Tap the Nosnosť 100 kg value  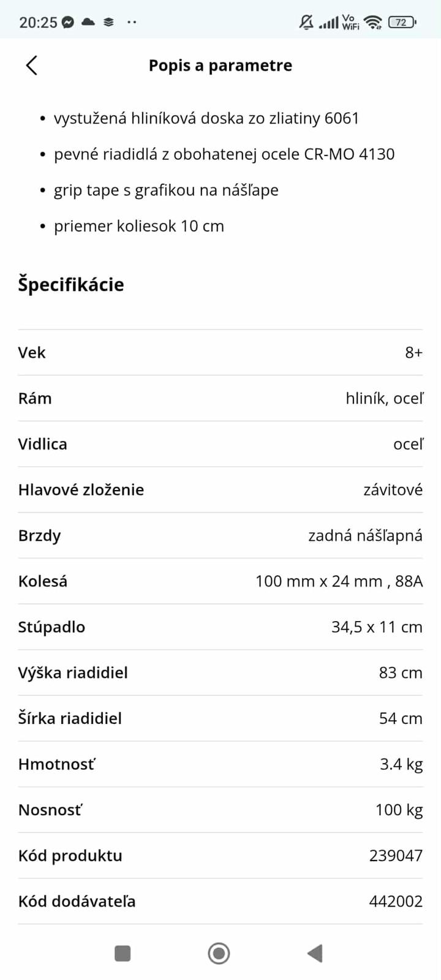coord(399,810)
